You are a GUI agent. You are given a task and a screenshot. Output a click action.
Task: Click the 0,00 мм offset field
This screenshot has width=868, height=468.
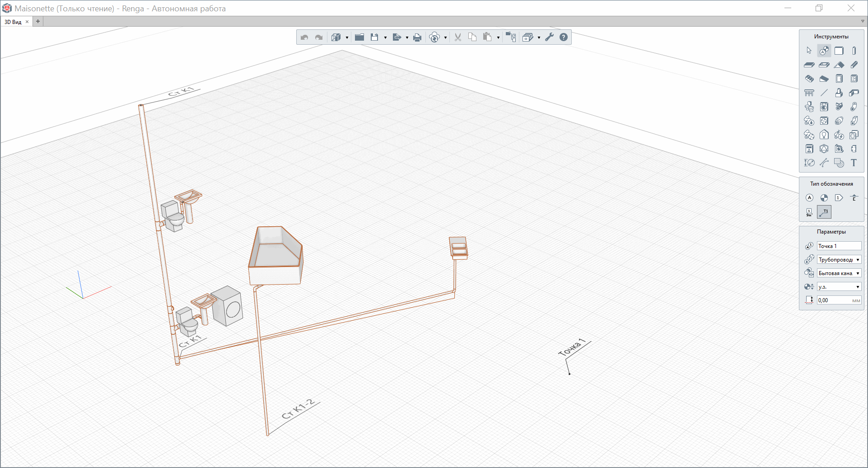tap(839, 300)
